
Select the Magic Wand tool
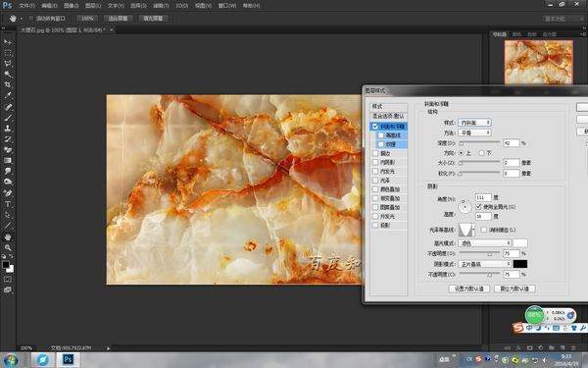tap(8, 74)
